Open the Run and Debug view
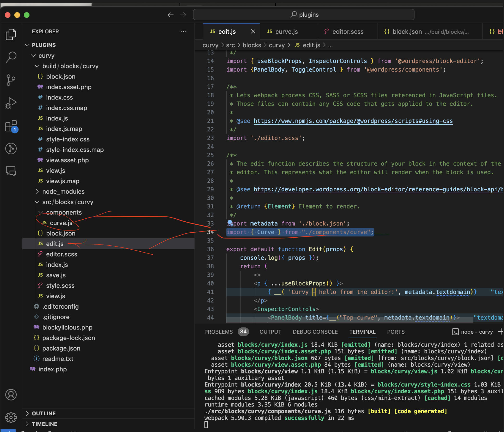The height and width of the screenshot is (432, 504). click(11, 103)
